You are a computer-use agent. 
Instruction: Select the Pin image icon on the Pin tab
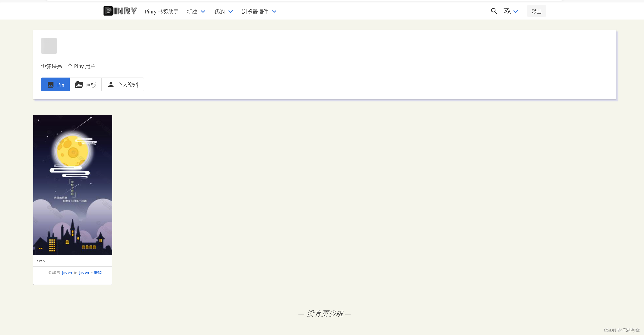(x=50, y=84)
